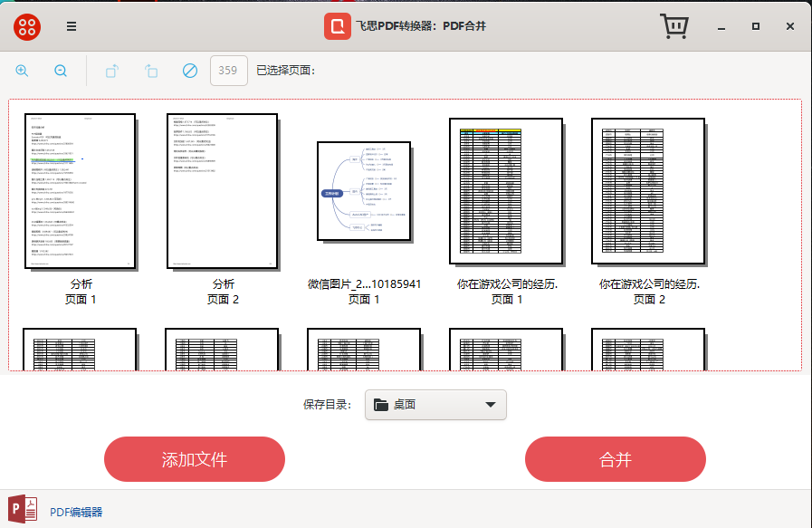This screenshot has height=528, width=812.
Task: Click the 合并 button to merge PDFs
Action: [x=615, y=459]
